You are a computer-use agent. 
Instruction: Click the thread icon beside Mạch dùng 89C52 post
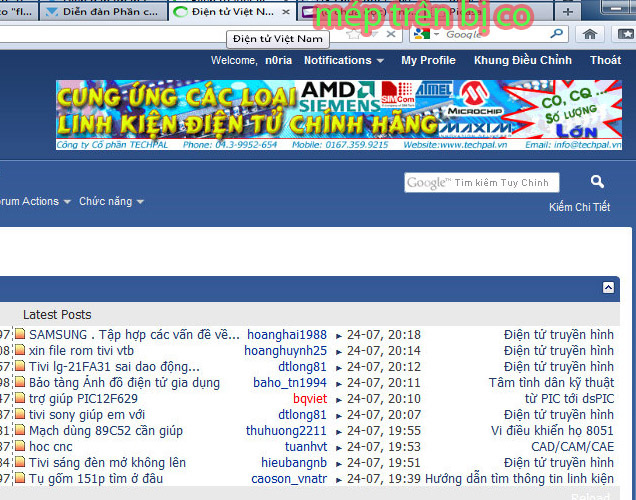point(20,430)
